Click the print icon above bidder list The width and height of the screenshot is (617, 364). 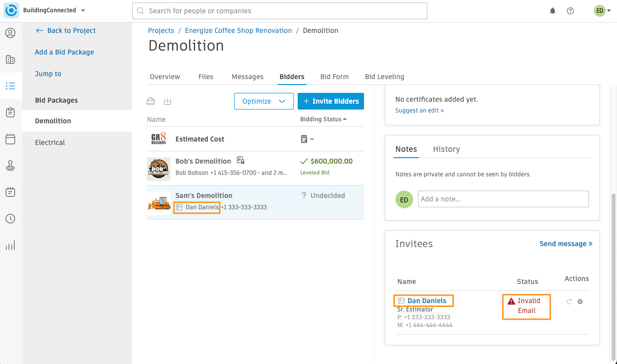click(x=151, y=101)
